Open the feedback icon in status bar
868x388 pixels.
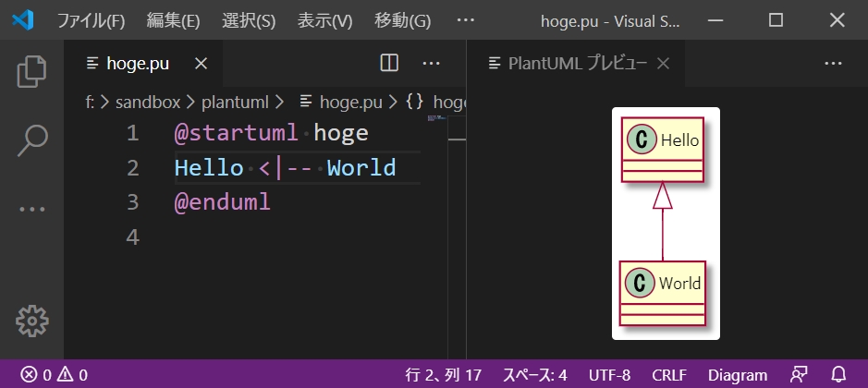point(799,375)
